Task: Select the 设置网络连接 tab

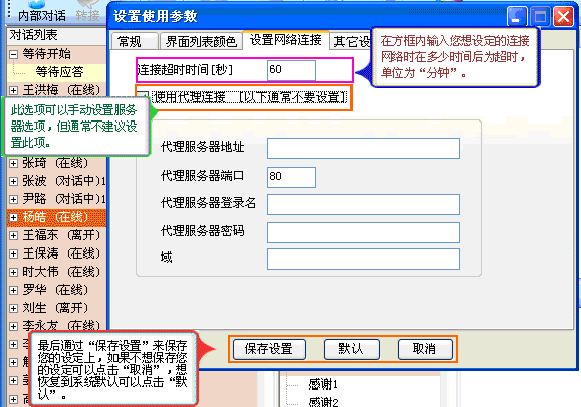Action: click(x=285, y=40)
